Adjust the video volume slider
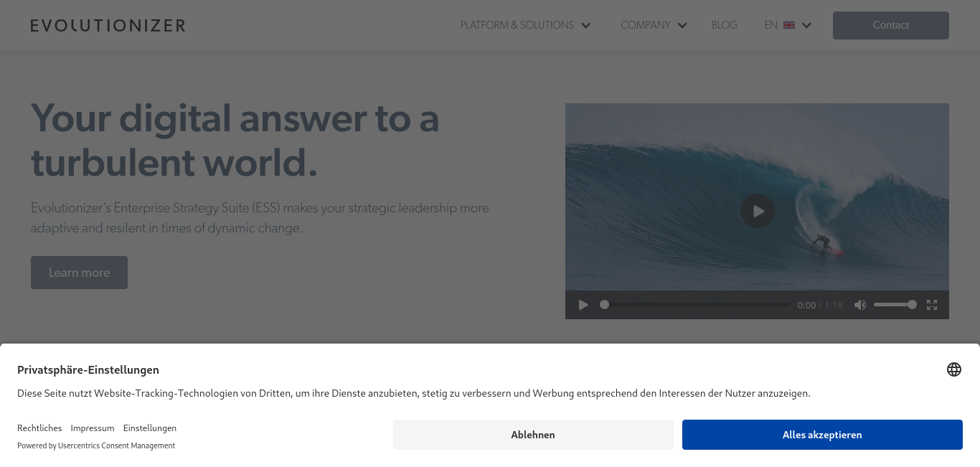The width and height of the screenshot is (980, 467). coord(895,305)
